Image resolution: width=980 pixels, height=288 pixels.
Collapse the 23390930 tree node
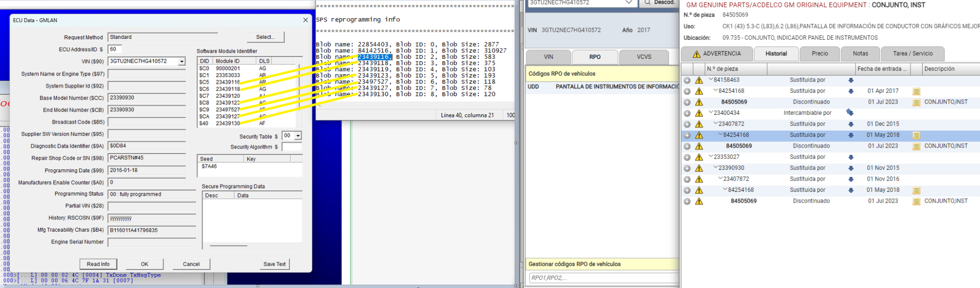715,167
